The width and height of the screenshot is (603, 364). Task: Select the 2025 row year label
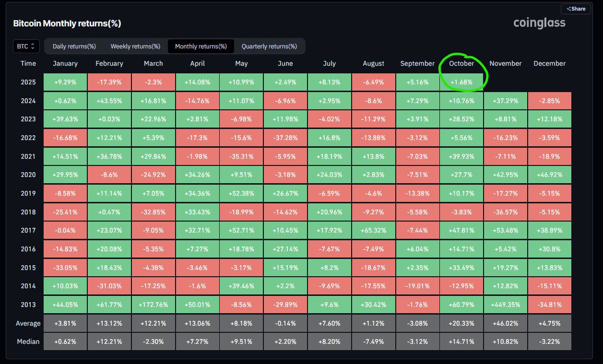(x=28, y=82)
